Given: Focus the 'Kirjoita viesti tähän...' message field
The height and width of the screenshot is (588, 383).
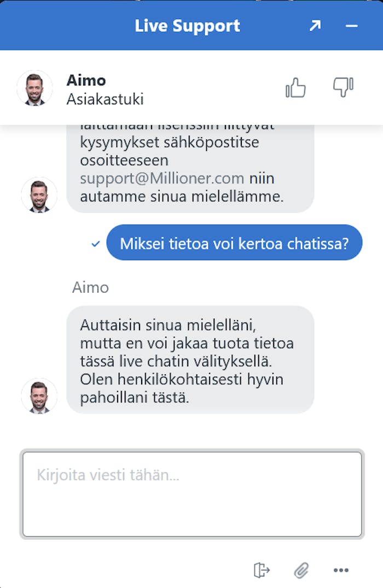Looking at the screenshot, I should [x=191, y=494].
